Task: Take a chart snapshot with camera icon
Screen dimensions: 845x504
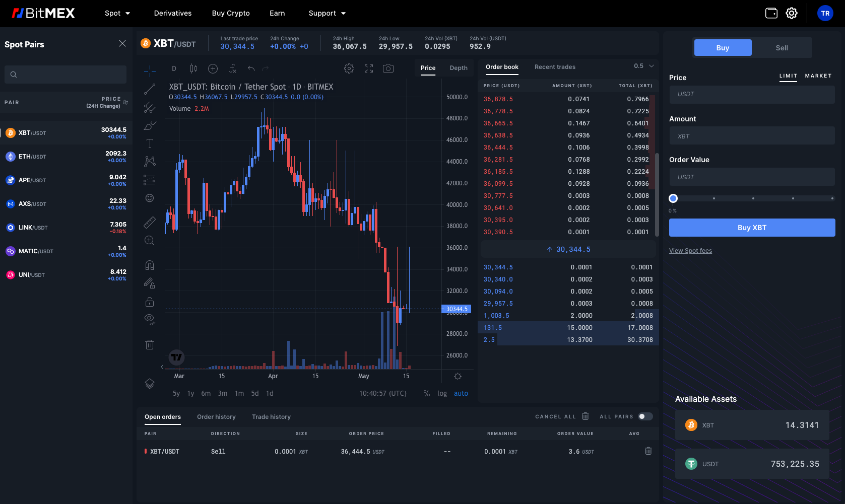Action: coord(388,68)
